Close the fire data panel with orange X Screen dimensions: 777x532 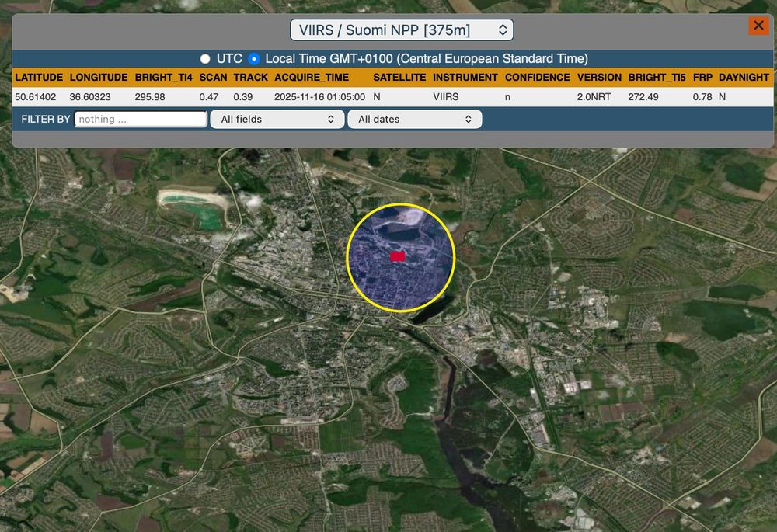(x=758, y=26)
